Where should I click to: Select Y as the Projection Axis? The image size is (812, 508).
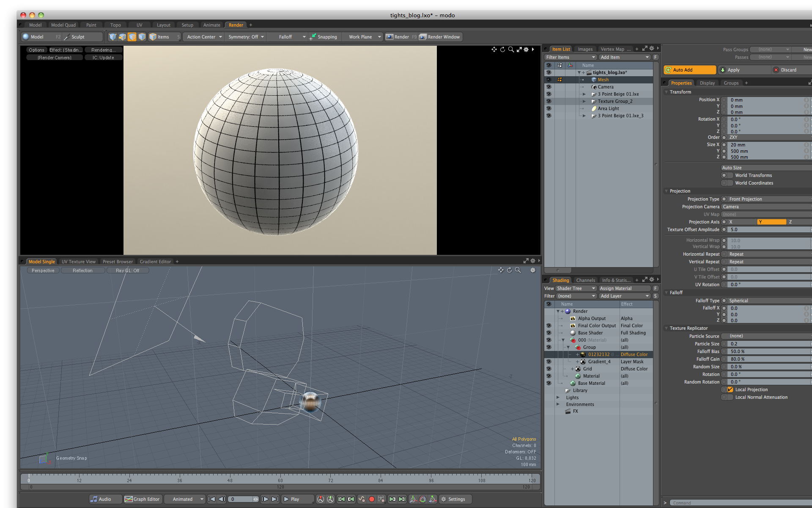click(771, 222)
